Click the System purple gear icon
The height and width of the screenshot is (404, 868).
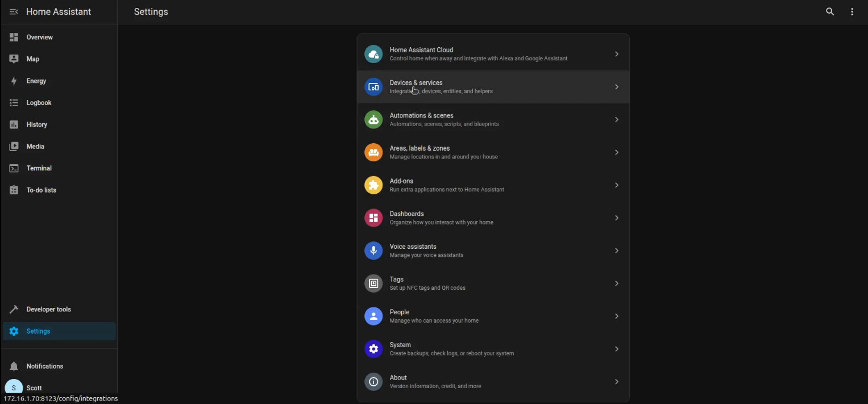[373, 349]
